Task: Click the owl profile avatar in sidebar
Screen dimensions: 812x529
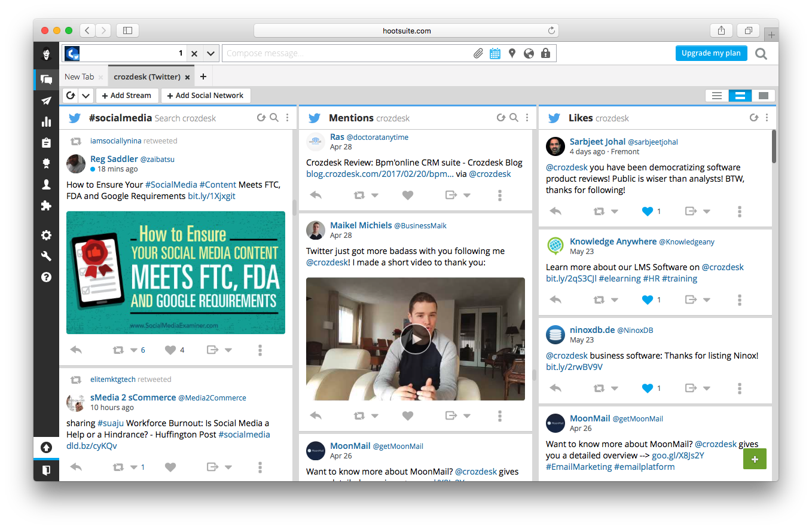Action: [46, 54]
